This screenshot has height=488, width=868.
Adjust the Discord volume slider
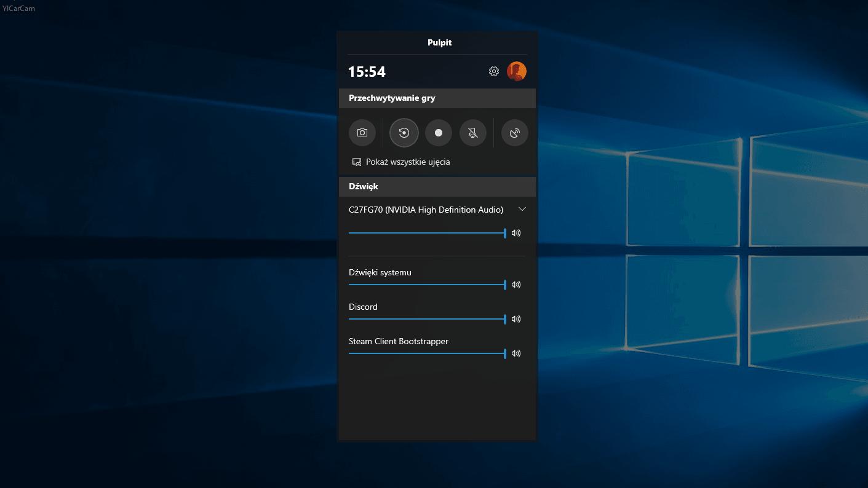[428, 319]
